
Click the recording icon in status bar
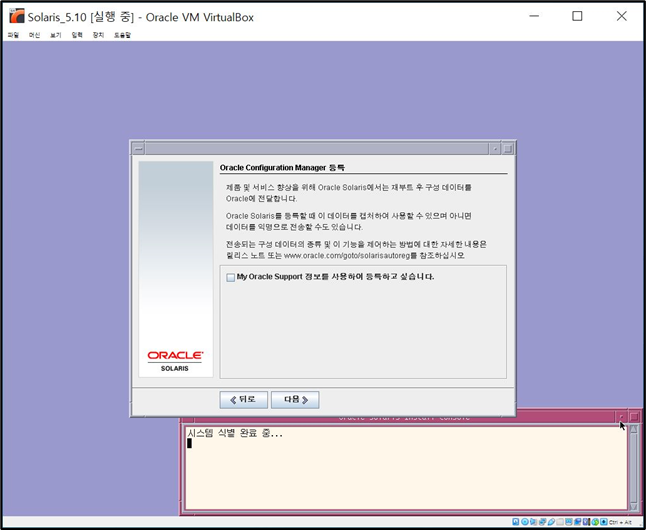pos(577,522)
